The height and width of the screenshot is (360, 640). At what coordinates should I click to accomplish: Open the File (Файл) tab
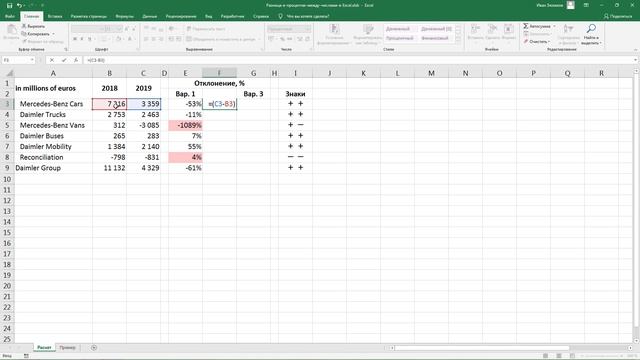10,16
